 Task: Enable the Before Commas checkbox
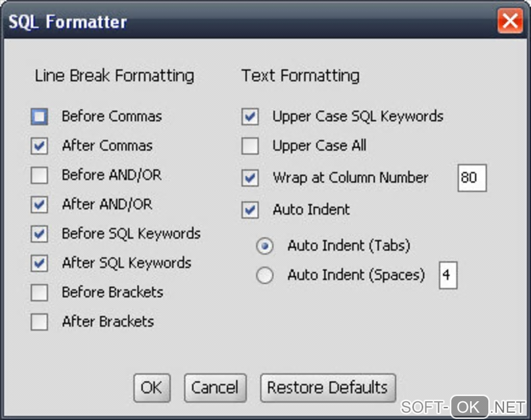pos(40,117)
